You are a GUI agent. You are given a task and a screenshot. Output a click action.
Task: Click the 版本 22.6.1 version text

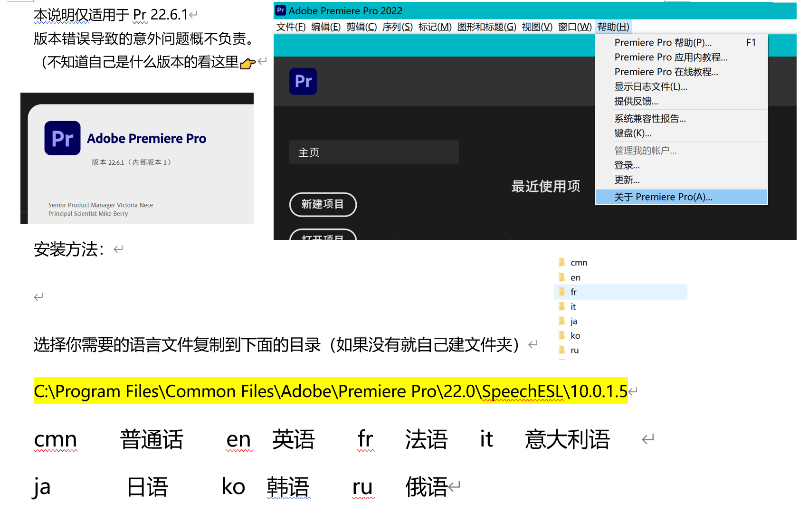click(131, 162)
